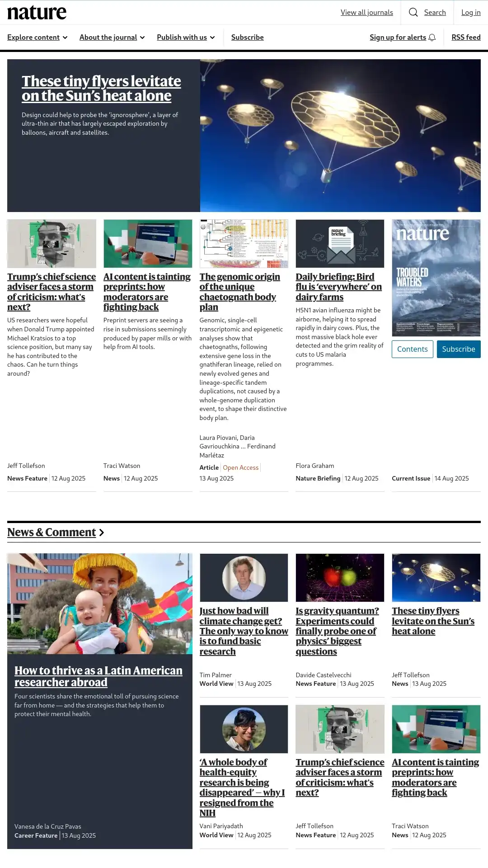488x868 pixels.
Task: Click lower Trump adviser collage thumbnail
Action: 340,729
